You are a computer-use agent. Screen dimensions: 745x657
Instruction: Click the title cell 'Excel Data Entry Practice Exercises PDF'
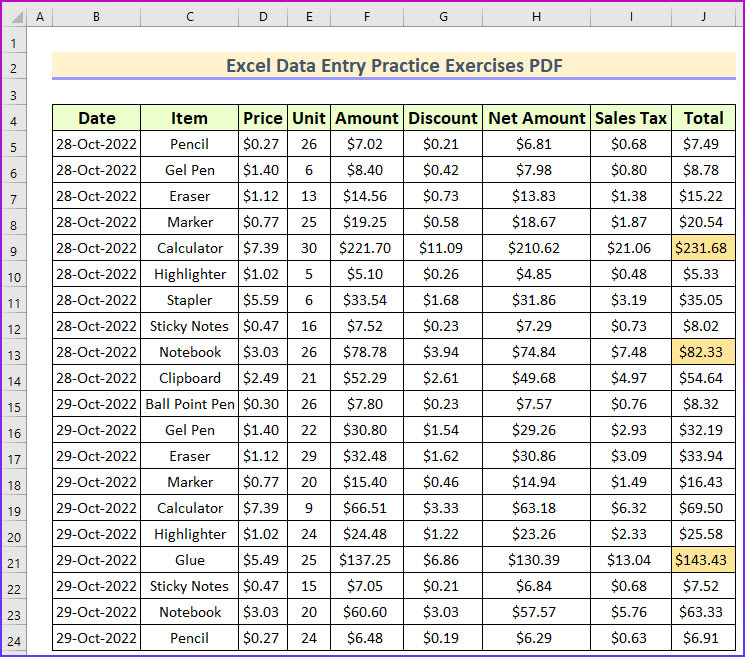394,66
